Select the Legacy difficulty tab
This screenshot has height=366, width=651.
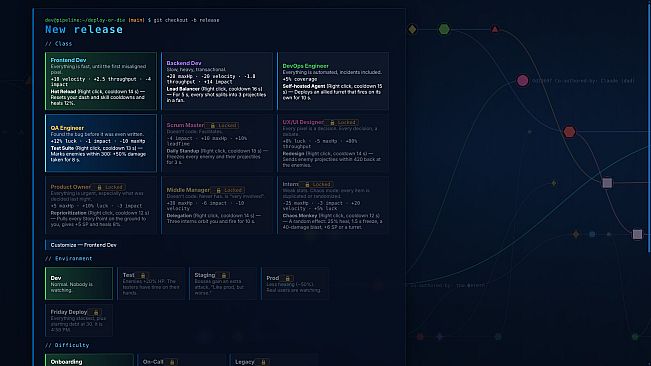click(274, 360)
